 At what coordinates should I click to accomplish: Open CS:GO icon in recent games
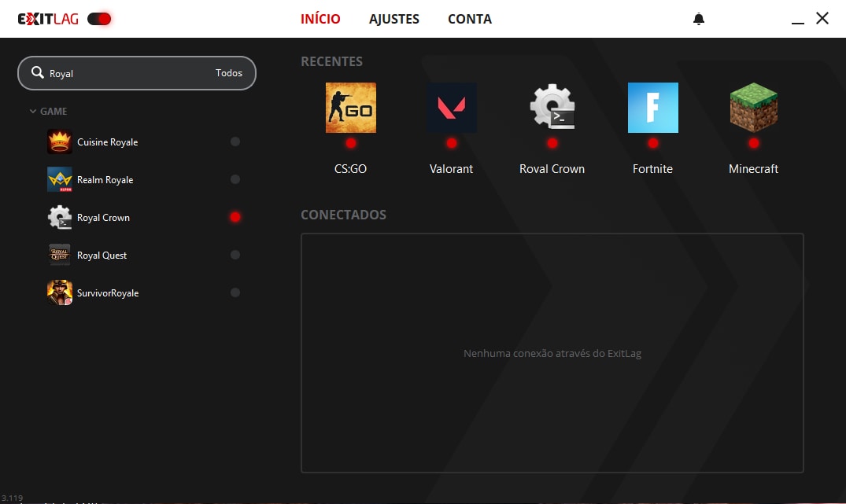pyautogui.click(x=350, y=108)
